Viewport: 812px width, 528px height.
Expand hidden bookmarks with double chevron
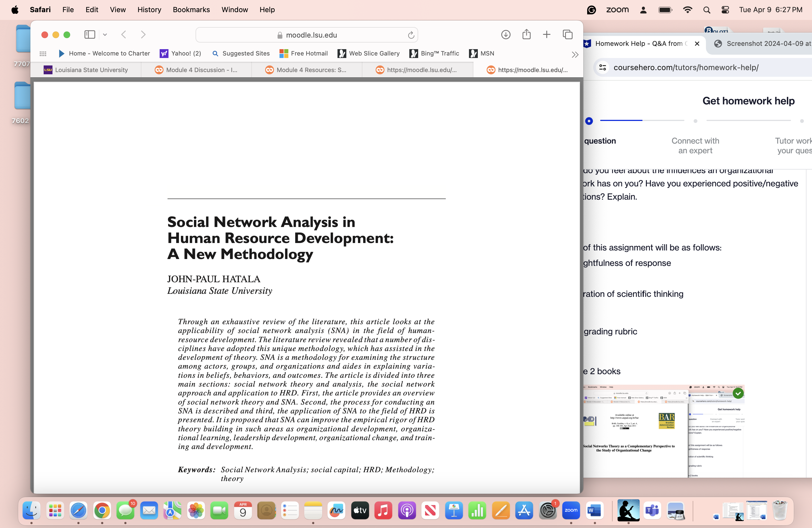tap(575, 55)
